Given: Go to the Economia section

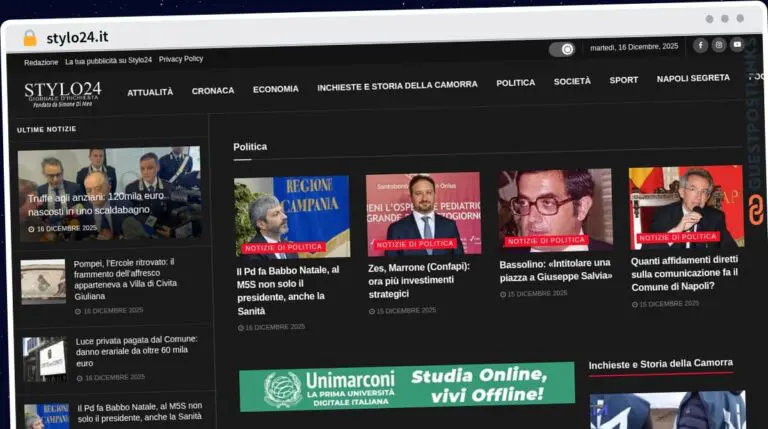Looking at the screenshot, I should [275, 88].
